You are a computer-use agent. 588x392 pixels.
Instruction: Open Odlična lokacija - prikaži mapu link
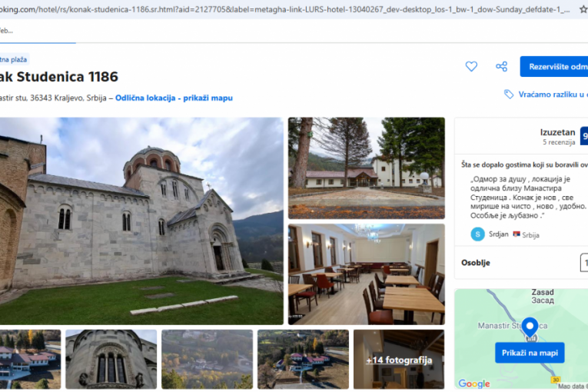[x=174, y=98]
